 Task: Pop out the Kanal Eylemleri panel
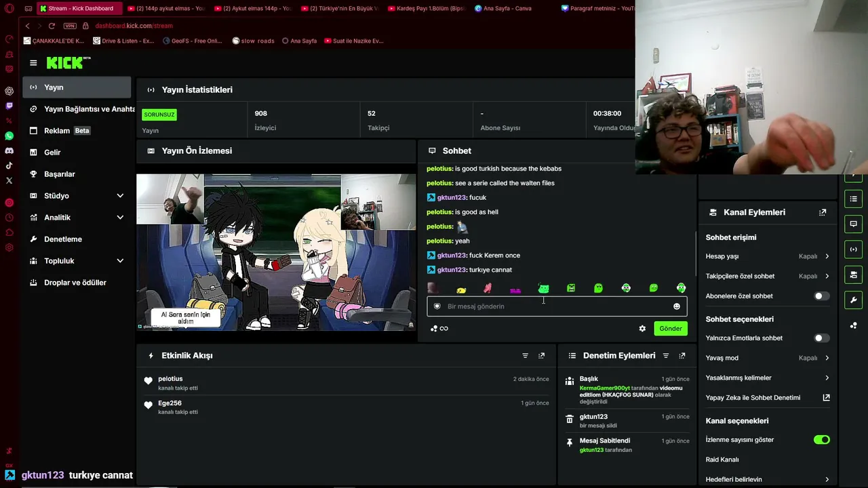823,212
